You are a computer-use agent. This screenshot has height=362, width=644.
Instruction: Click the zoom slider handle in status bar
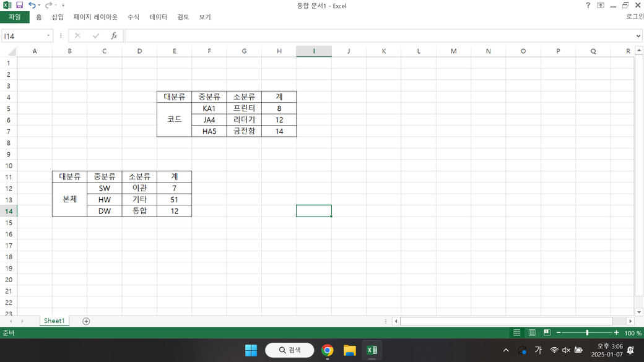(x=587, y=333)
